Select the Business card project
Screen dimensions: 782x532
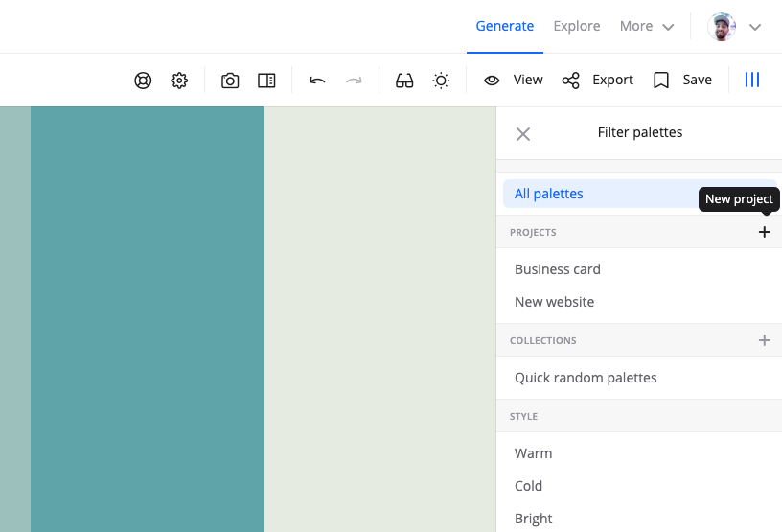(558, 269)
